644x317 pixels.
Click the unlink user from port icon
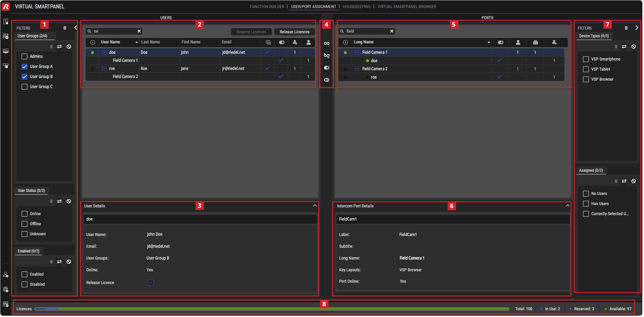click(x=326, y=55)
